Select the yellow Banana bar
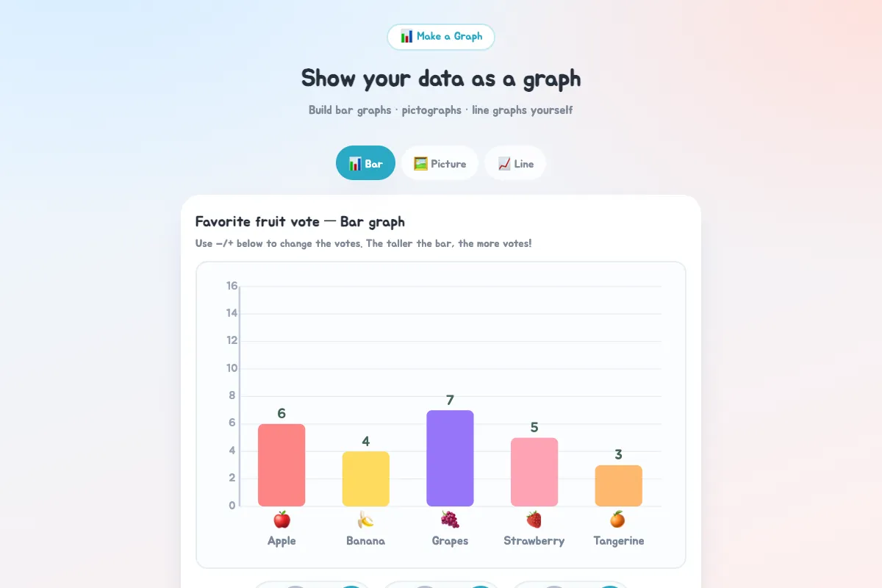Image resolution: width=882 pixels, height=588 pixels. (x=366, y=479)
